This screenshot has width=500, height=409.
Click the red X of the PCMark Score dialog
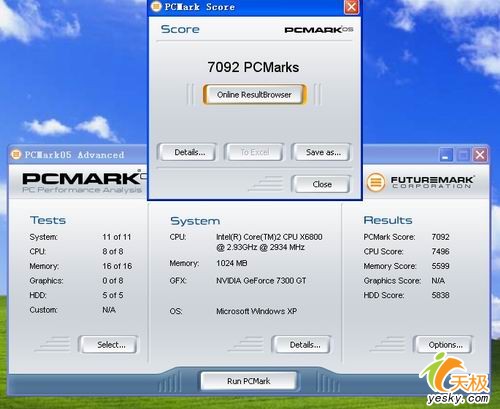click(x=351, y=7)
